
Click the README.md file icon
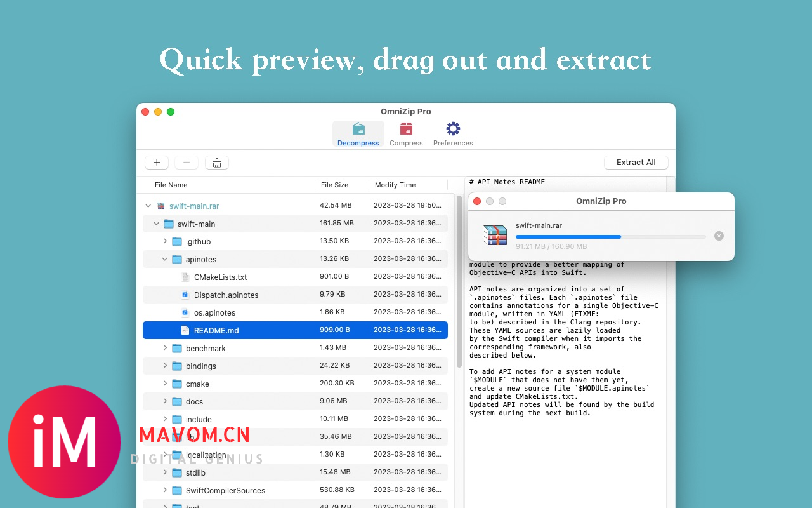[x=185, y=330]
